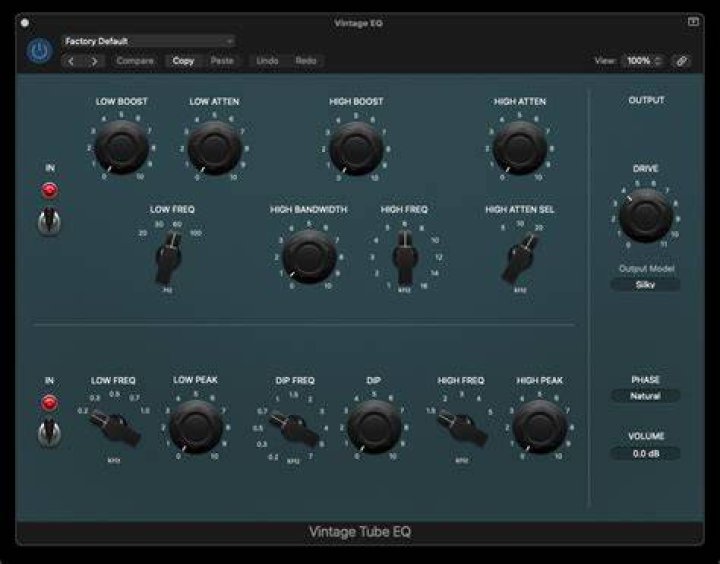Click the upper HIGH FREQ kHz selector
The height and width of the screenshot is (564, 720).
[405, 258]
